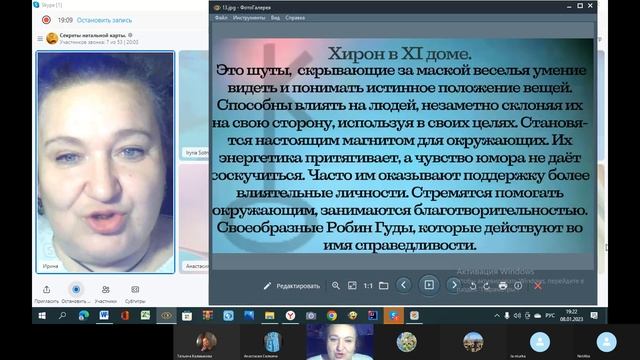Screen dimensions: 640x360
Task: Open the Windows Start menu
Action: [42, 316]
